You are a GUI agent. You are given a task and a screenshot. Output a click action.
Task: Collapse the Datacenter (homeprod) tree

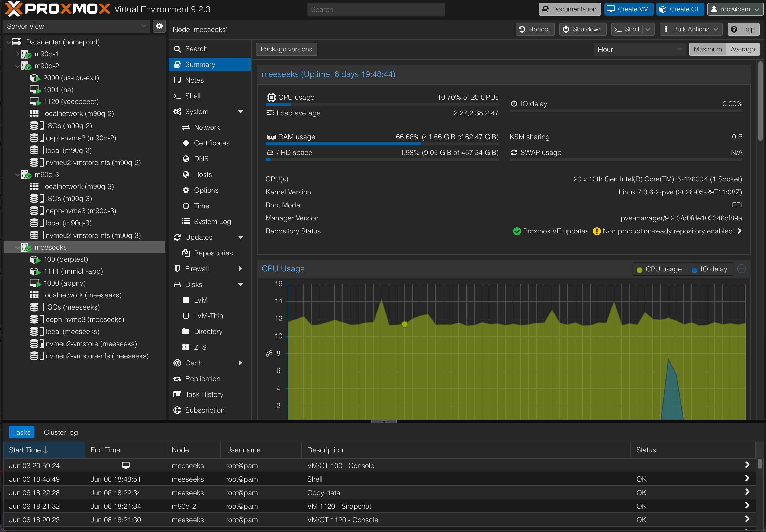(x=9, y=42)
